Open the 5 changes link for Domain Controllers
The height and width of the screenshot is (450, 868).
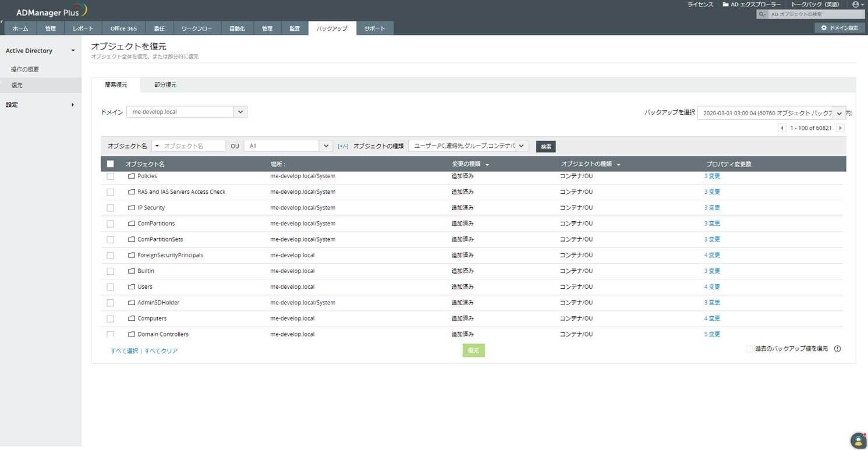pos(712,334)
